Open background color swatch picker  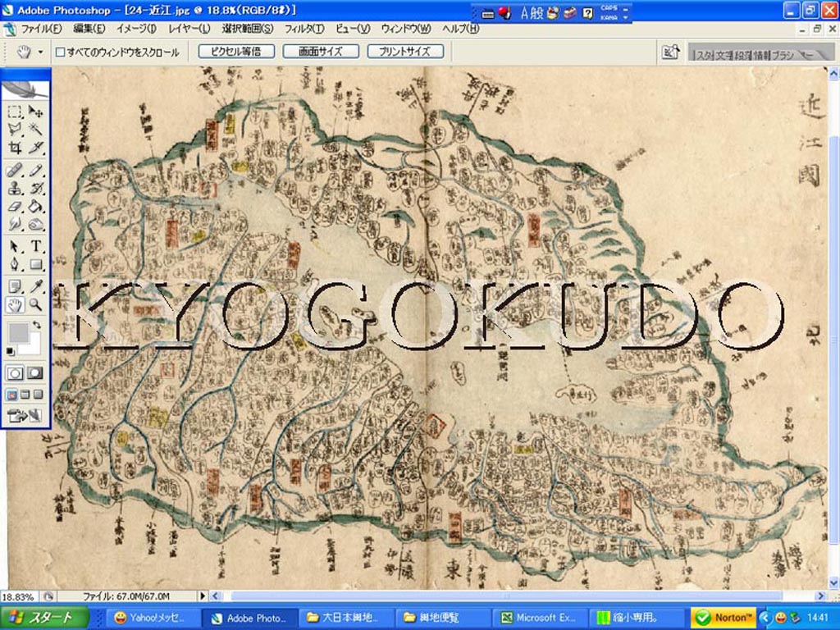click(34, 349)
